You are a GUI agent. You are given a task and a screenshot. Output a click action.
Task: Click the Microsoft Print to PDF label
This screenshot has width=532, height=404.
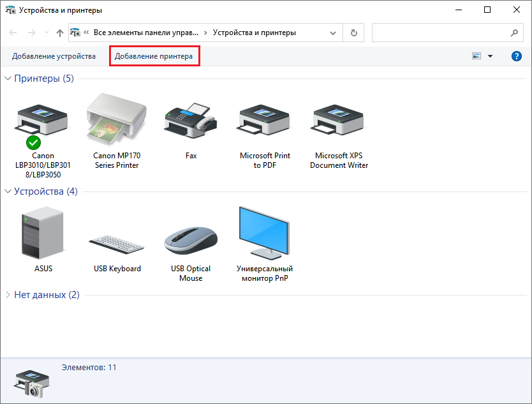click(x=265, y=160)
